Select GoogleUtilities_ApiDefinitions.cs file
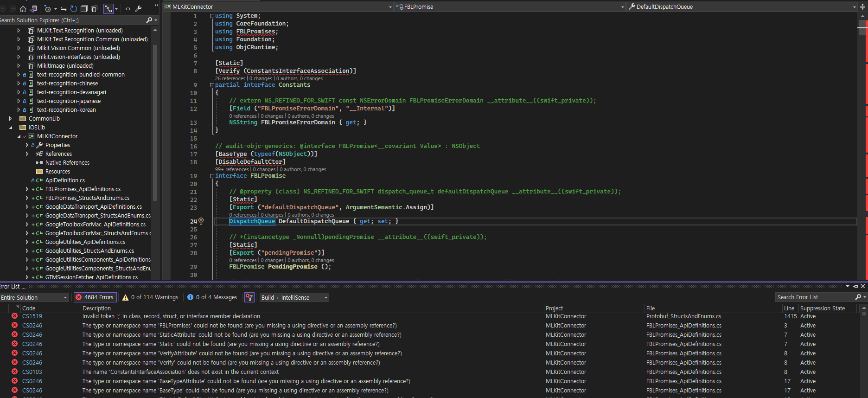868x398 pixels. point(85,242)
